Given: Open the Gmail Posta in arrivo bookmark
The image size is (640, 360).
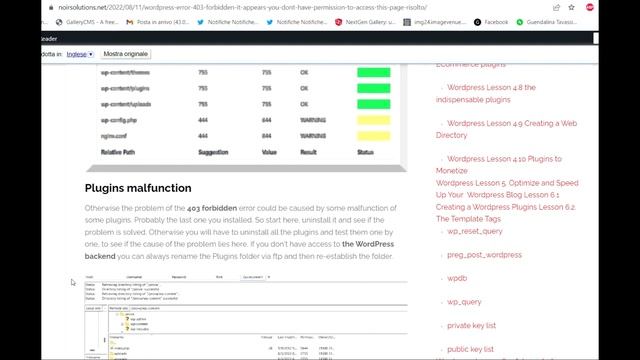Looking at the screenshot, I should [158, 22].
